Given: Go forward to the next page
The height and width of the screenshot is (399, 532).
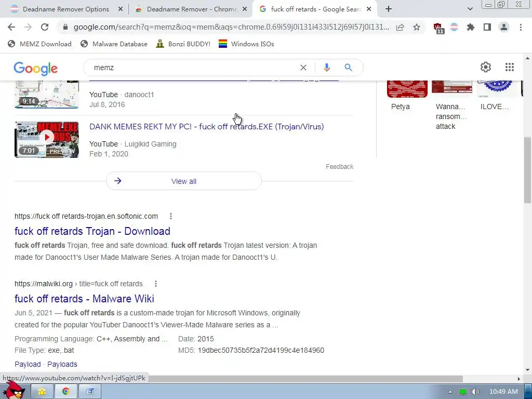Looking at the screenshot, I should coord(28,27).
